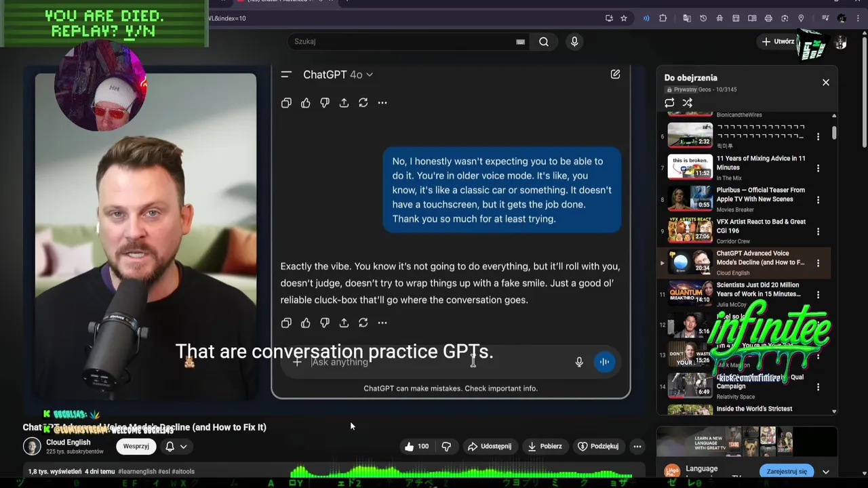Image resolution: width=868 pixels, height=488 pixels.
Task: Open the ChatGPT 4o model selector
Action: [x=338, y=75]
